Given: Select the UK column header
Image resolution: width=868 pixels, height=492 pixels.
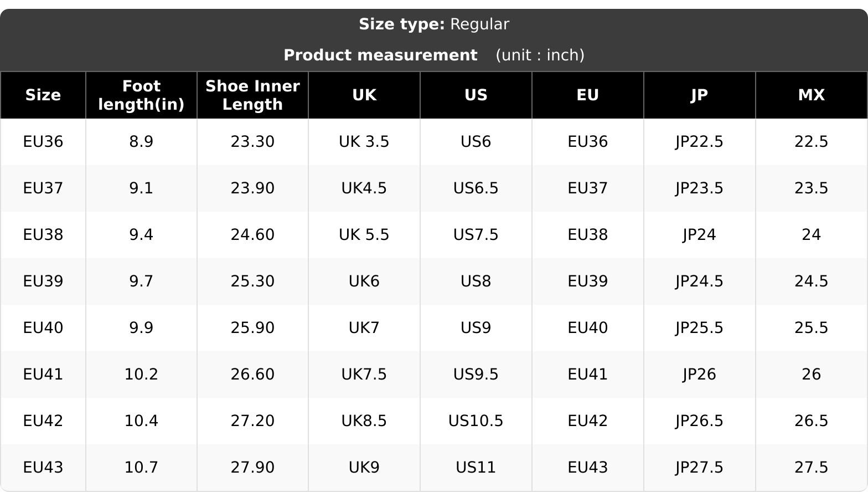Looking at the screenshot, I should (364, 95).
